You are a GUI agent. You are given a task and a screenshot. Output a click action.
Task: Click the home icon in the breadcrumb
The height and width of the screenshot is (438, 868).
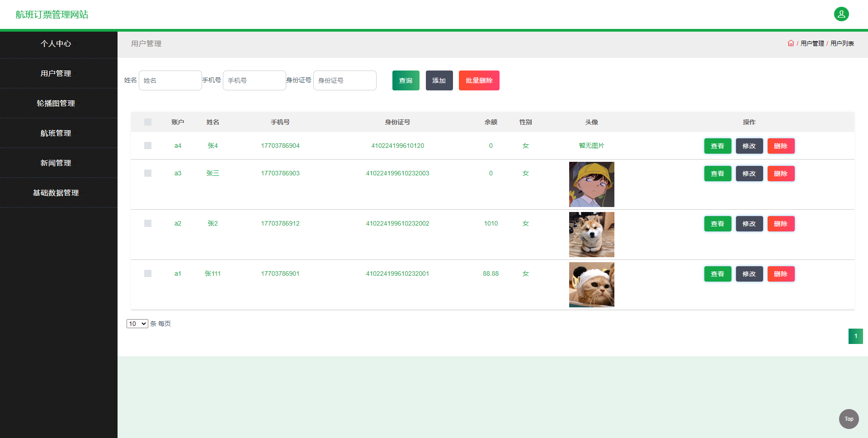click(790, 43)
